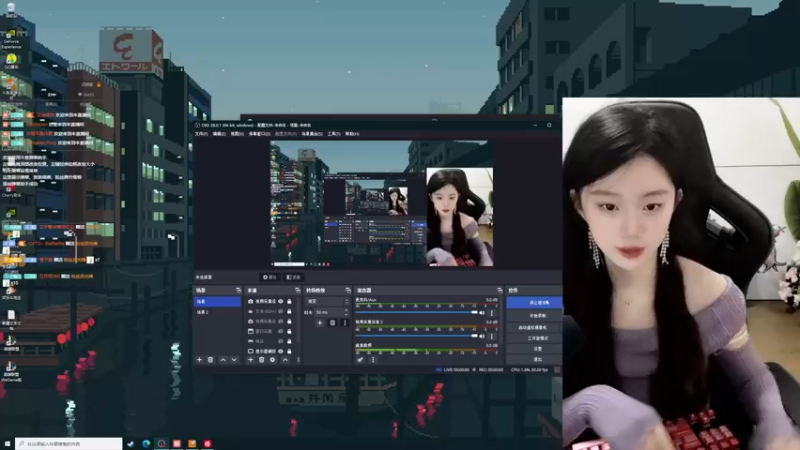800x450 pixels.
Task: Remove the selected scene with the trash icon
Action: pyautogui.click(x=210, y=360)
